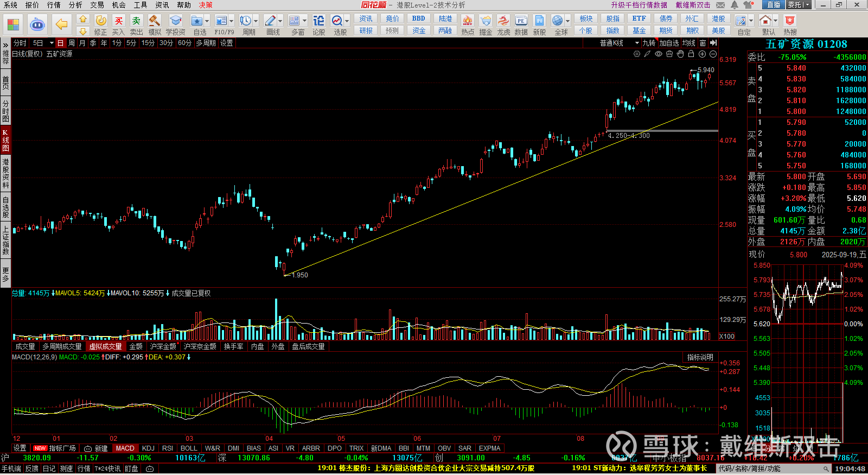Screen dimensions: 868x475
Task: Toggle the 均线 moving average display
Action: (689, 43)
